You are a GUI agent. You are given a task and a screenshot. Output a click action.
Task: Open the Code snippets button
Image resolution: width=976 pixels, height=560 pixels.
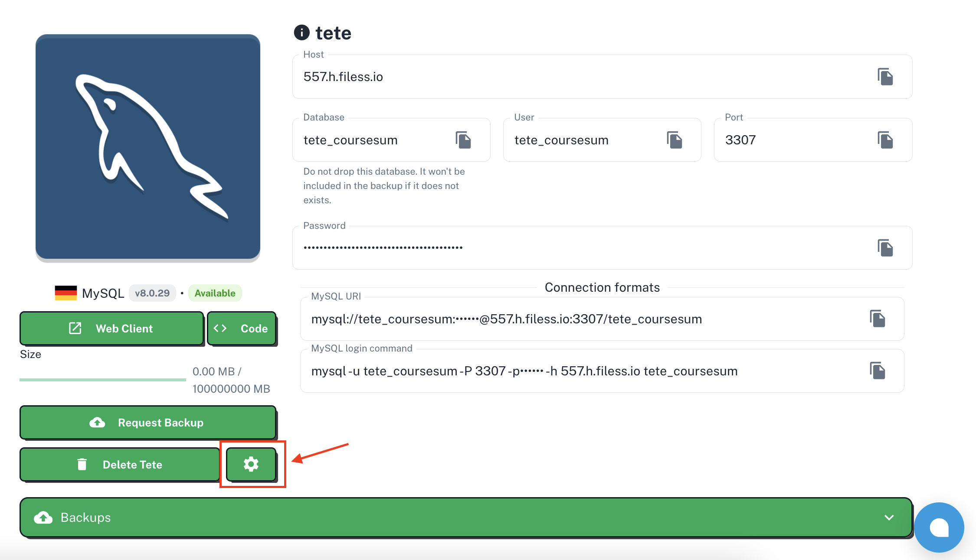click(242, 329)
